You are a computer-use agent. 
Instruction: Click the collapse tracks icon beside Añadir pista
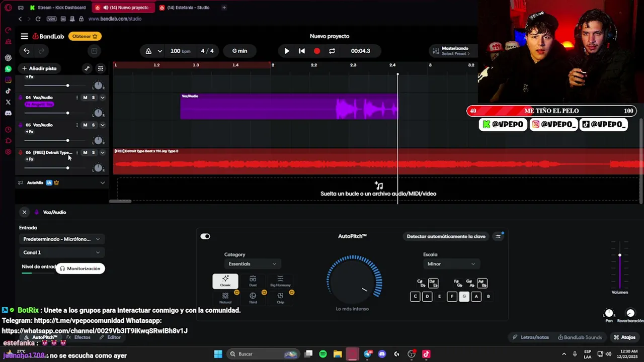(101, 68)
